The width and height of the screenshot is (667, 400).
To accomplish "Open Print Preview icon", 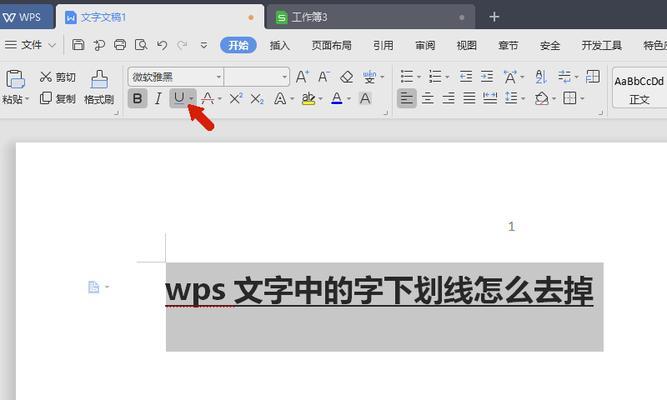I will point(141,45).
